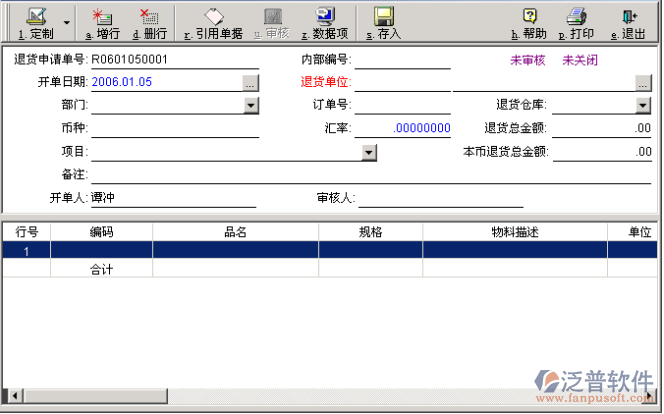Click the 退货总金额 field
Viewport: 664px width, 414px height.
602,128
